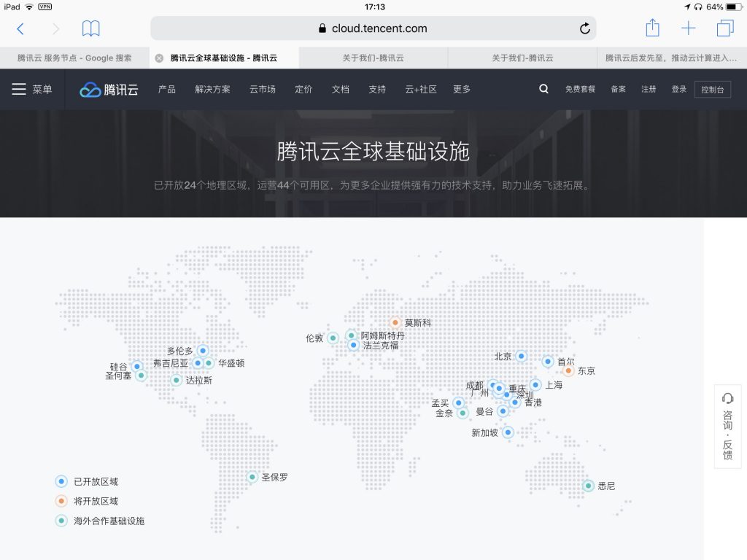Click the 免费套餐 link
Image resolution: width=747 pixels, height=560 pixels.
(x=580, y=89)
